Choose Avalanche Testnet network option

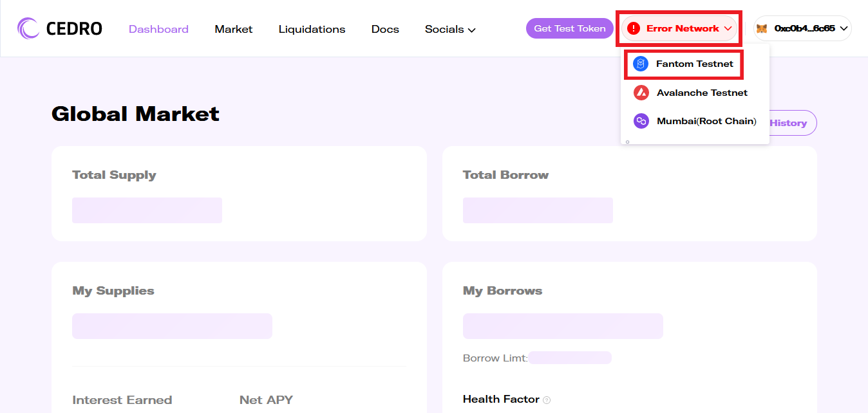coord(702,93)
